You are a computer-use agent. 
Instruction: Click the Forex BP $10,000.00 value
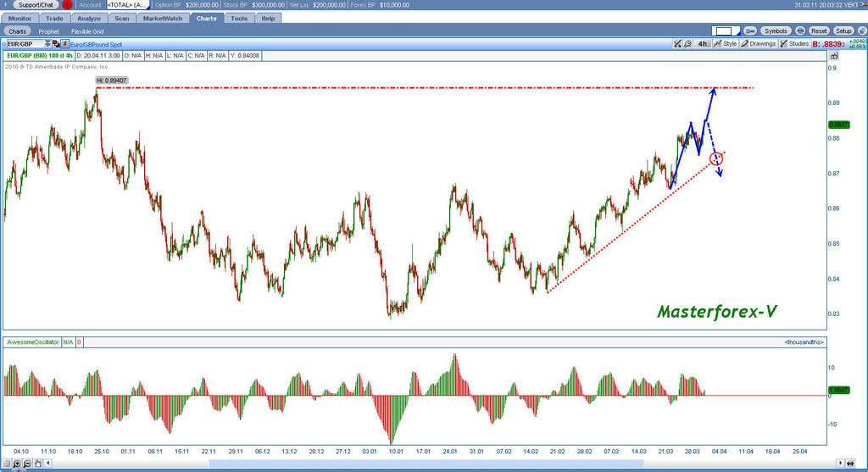[x=393, y=5]
